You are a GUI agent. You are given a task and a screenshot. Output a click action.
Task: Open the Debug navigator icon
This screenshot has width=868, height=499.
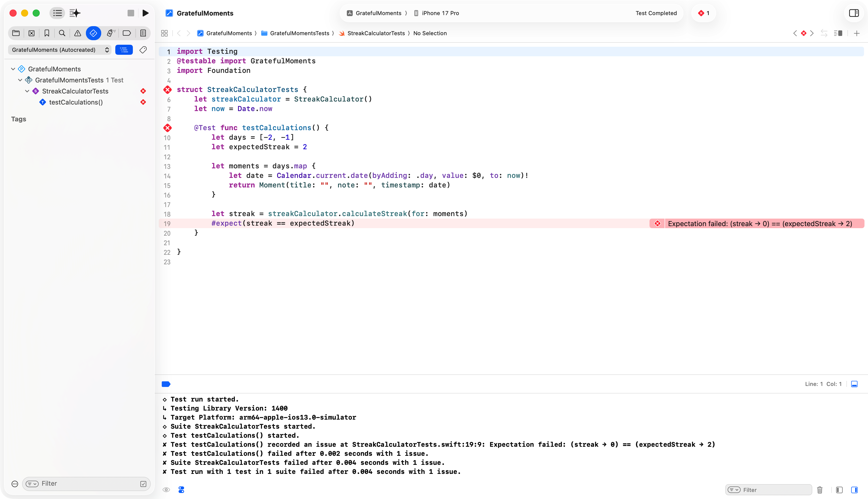click(111, 33)
